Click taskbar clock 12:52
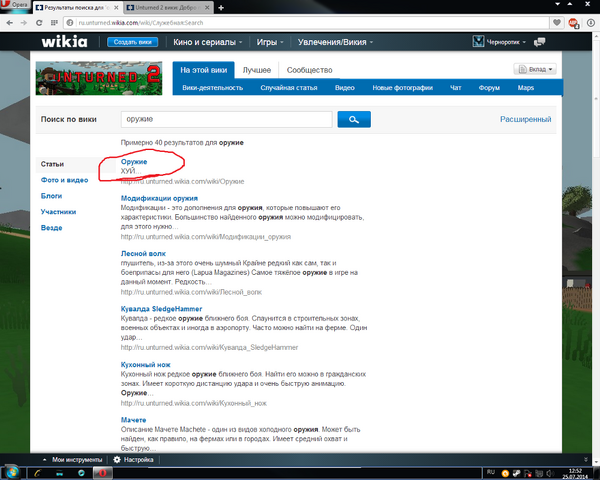Screen dimensions: 600x480 [x=575, y=473]
